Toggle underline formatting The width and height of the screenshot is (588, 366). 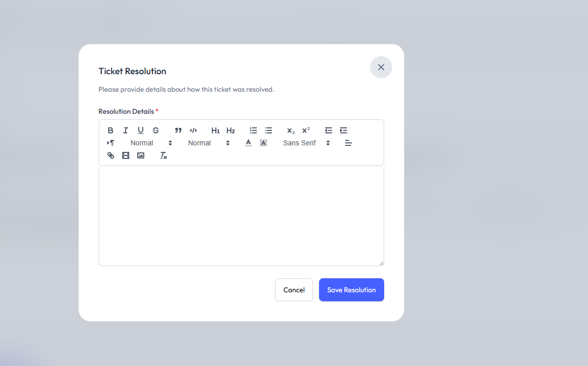tap(141, 130)
